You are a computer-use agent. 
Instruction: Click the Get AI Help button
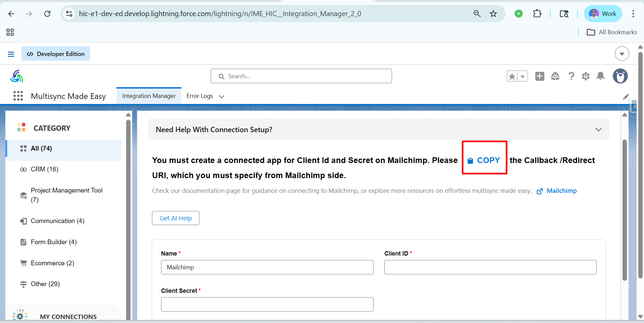point(176,218)
